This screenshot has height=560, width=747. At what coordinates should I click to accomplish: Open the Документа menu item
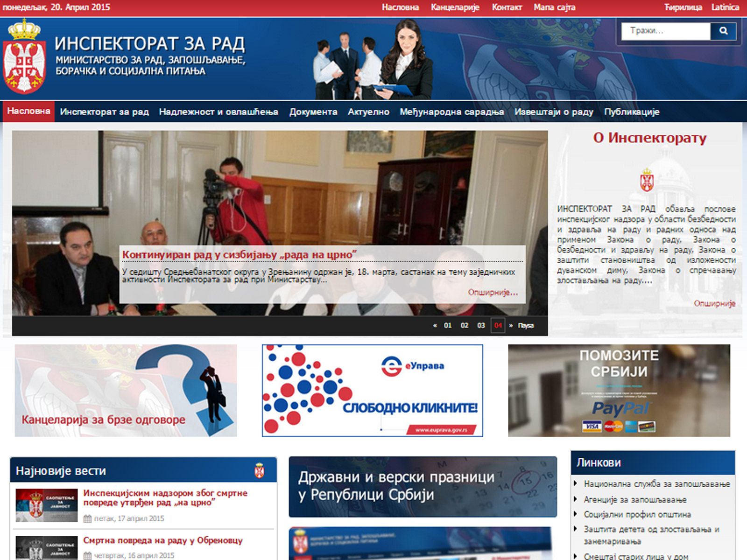313,112
